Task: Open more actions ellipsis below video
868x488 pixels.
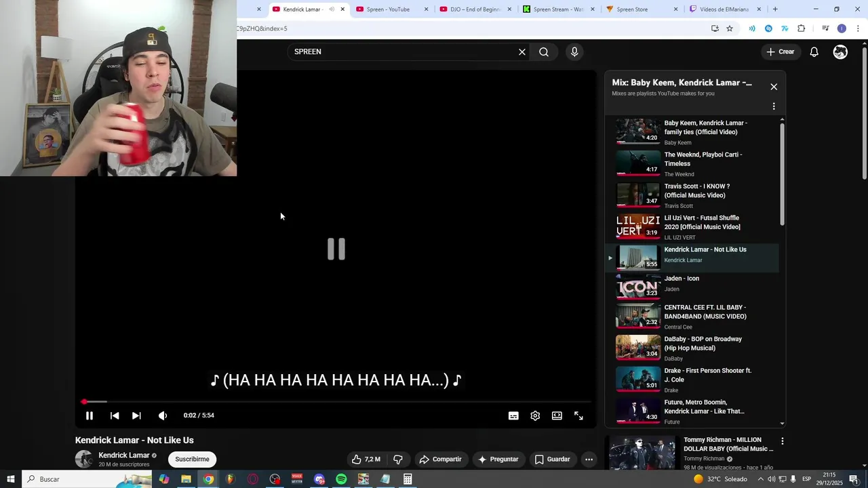Action: (x=589, y=460)
